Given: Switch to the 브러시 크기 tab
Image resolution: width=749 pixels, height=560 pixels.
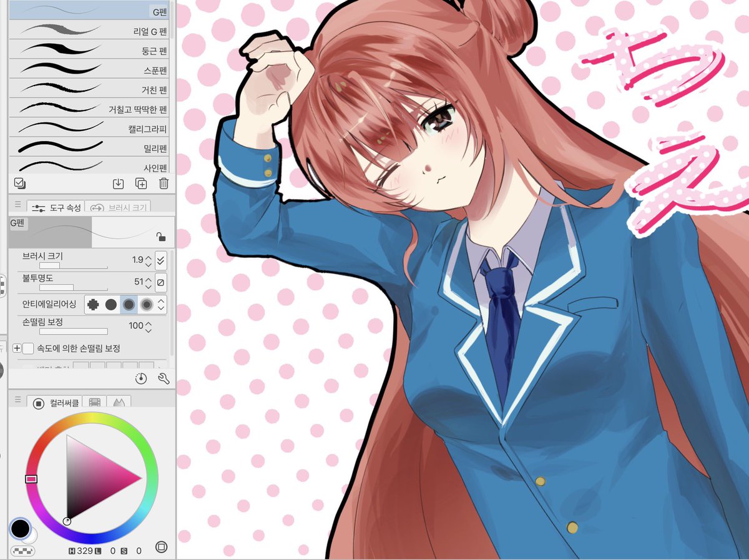Looking at the screenshot, I should pos(117,207).
